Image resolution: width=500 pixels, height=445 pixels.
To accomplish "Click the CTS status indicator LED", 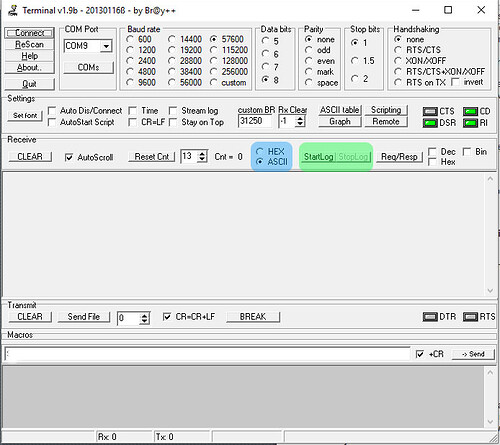I will pos(430,111).
